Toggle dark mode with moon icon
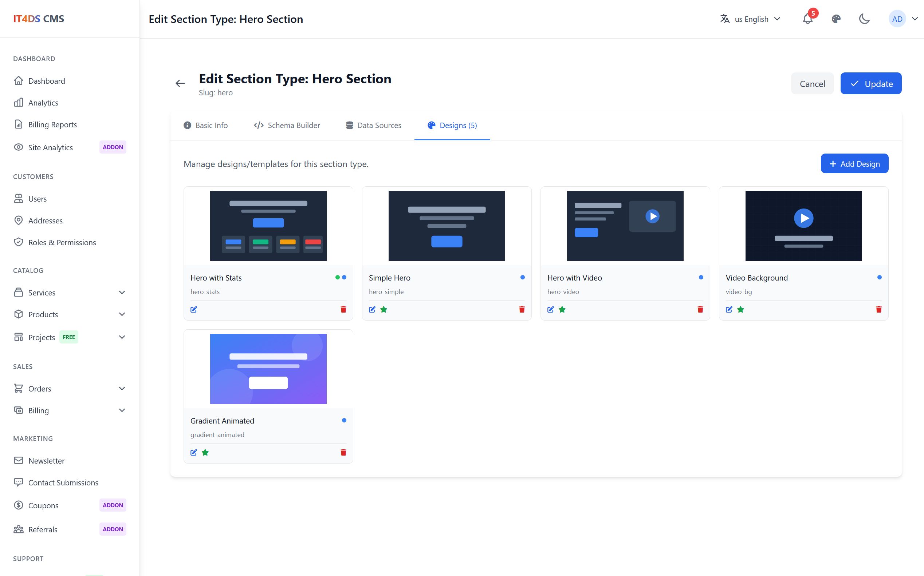Image resolution: width=924 pixels, height=576 pixels. (x=864, y=19)
